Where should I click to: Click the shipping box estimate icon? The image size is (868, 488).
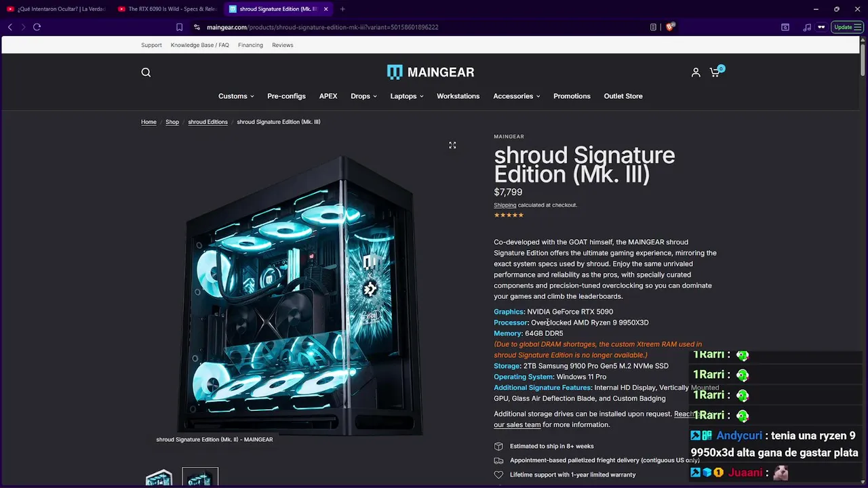pyautogui.click(x=498, y=446)
